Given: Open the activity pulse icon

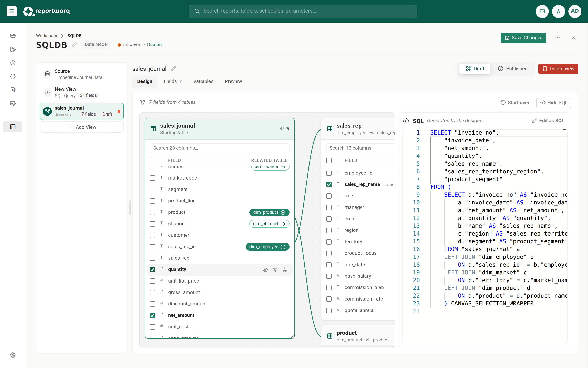Looking at the screenshot, I should tap(558, 11).
